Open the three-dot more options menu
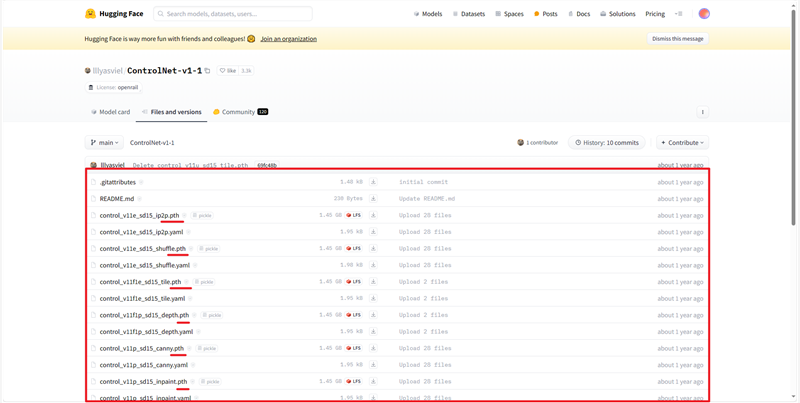The width and height of the screenshot is (800, 403). [703, 112]
